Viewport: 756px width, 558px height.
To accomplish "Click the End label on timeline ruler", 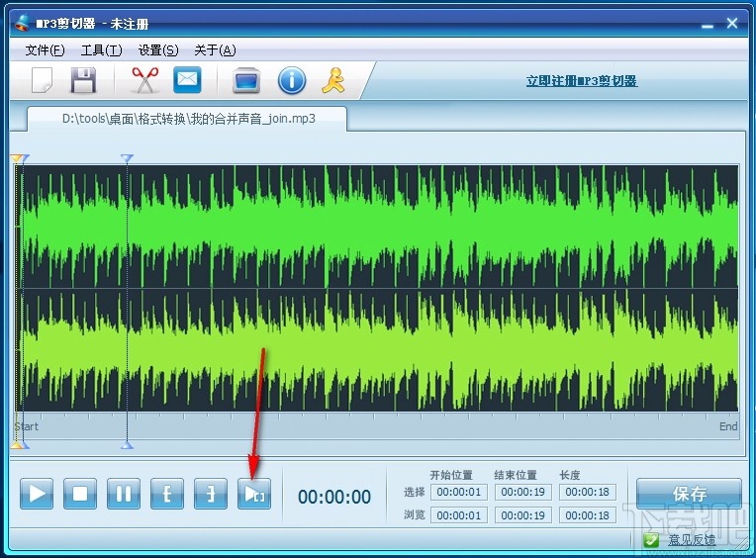I will [728, 426].
